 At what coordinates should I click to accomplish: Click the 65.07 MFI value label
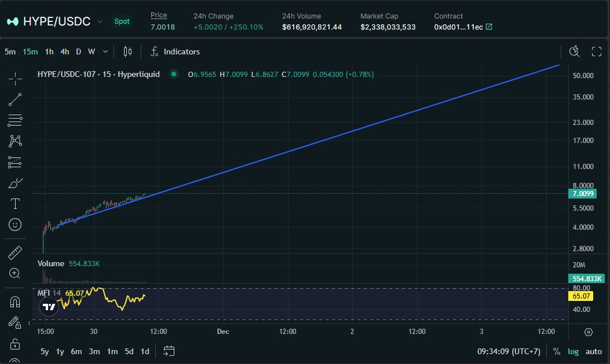[x=581, y=296]
